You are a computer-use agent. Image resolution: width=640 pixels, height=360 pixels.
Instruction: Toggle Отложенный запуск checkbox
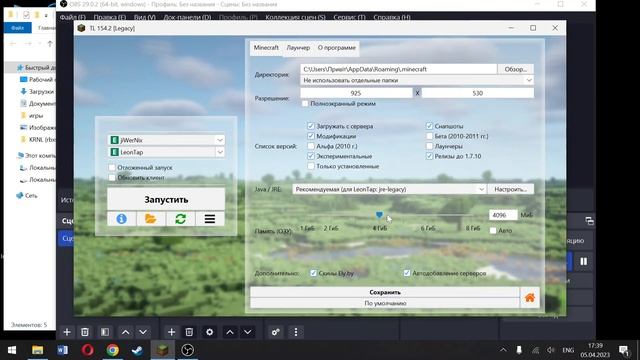tap(112, 167)
